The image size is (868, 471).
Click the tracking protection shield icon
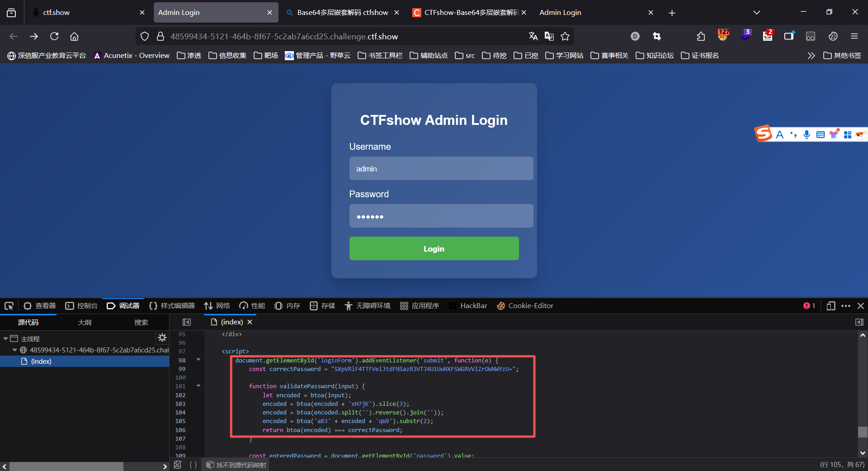(144, 36)
